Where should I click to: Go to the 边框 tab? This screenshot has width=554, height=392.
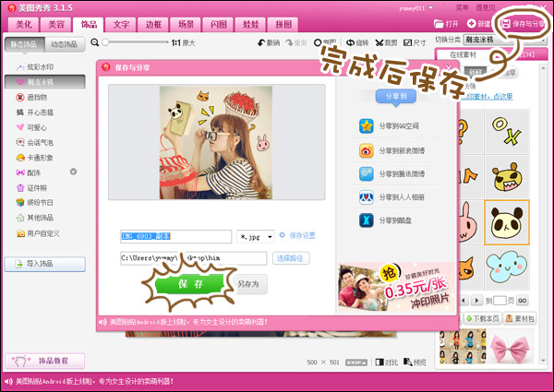153,24
